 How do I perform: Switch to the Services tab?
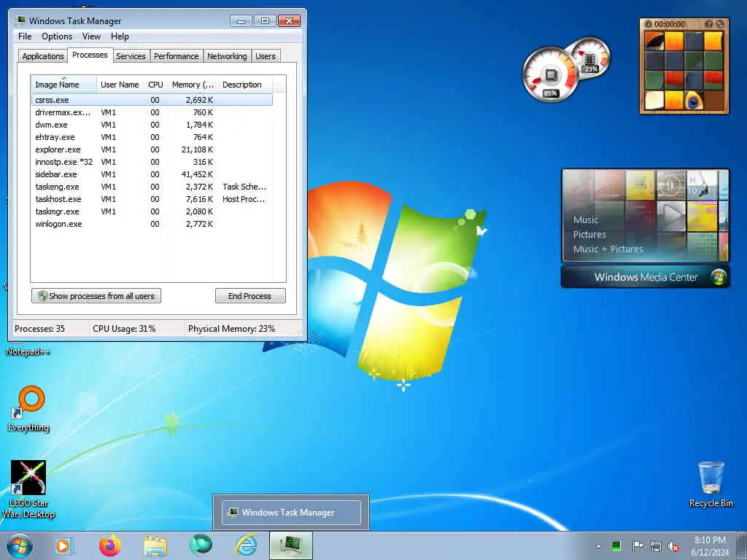[131, 56]
